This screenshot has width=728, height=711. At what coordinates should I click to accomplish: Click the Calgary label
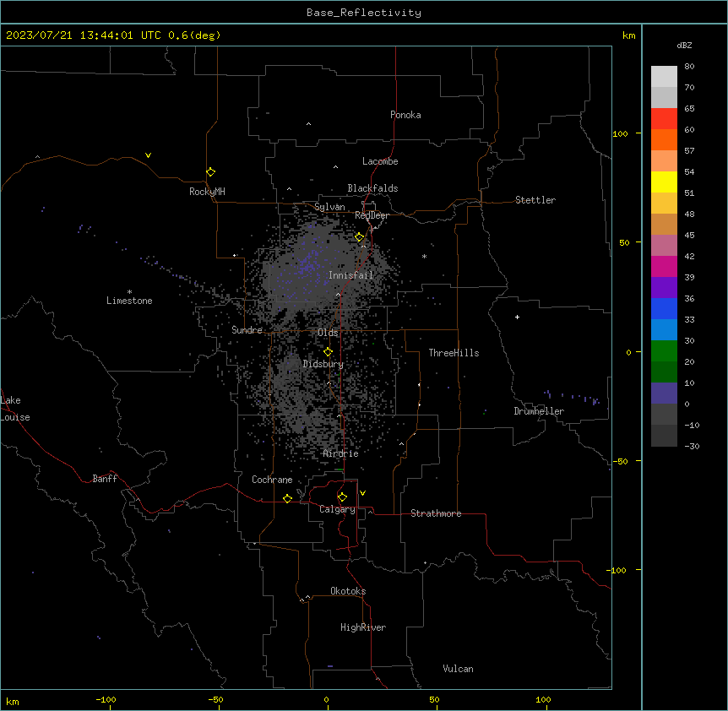(x=338, y=509)
